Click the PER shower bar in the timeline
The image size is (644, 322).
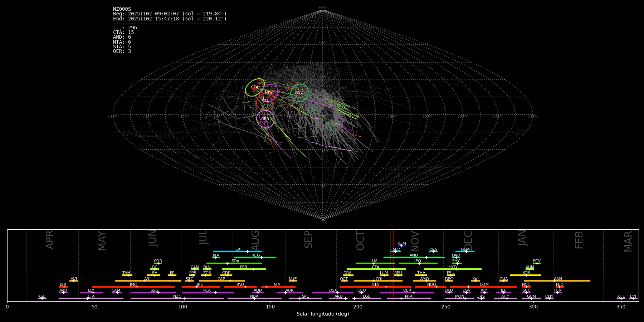pos(244,269)
